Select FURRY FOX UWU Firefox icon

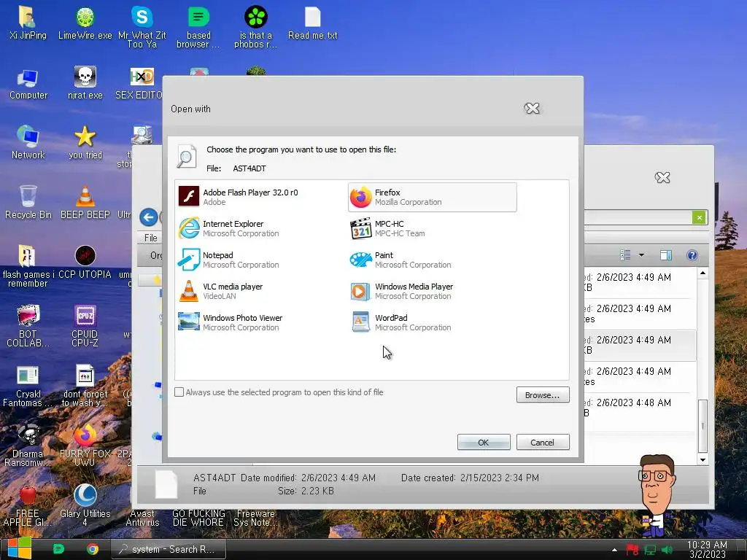pyautogui.click(x=85, y=446)
